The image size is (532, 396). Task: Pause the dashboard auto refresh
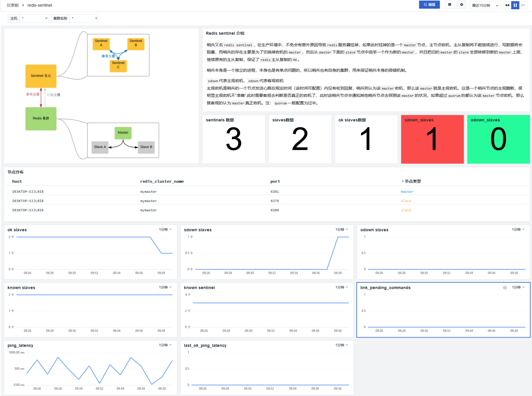[515, 5]
